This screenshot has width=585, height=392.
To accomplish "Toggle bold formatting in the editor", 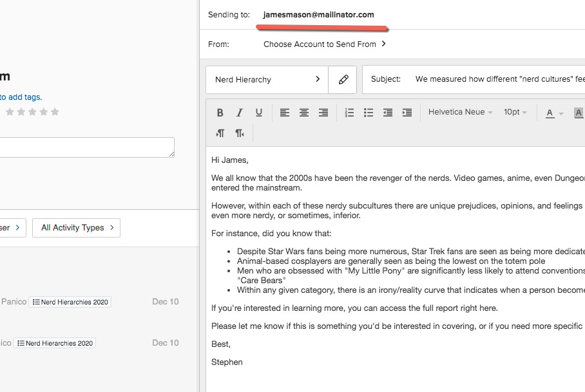I will point(220,113).
